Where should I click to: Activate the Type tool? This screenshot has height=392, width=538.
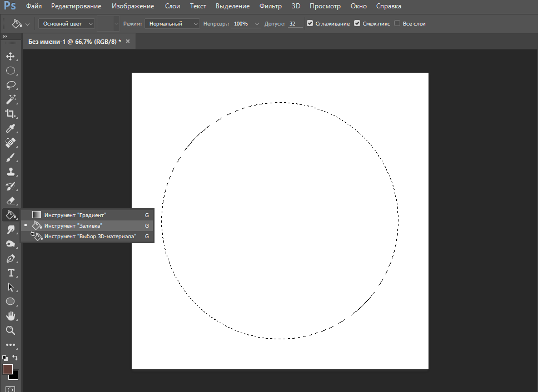click(x=10, y=273)
